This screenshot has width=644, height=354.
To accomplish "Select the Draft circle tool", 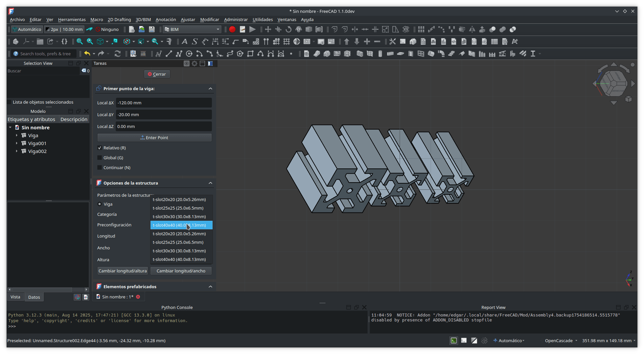I will [x=189, y=54].
